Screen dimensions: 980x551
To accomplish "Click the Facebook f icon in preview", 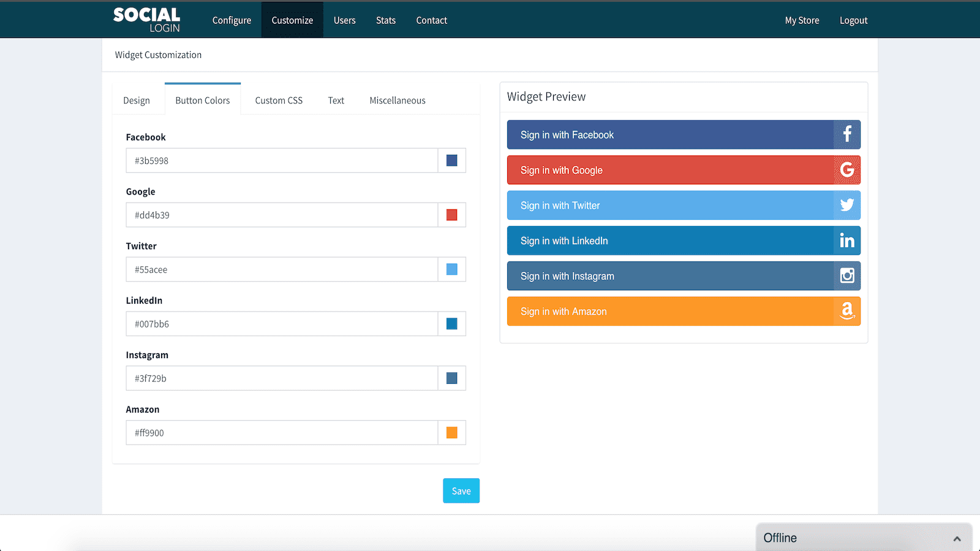I will click(847, 135).
